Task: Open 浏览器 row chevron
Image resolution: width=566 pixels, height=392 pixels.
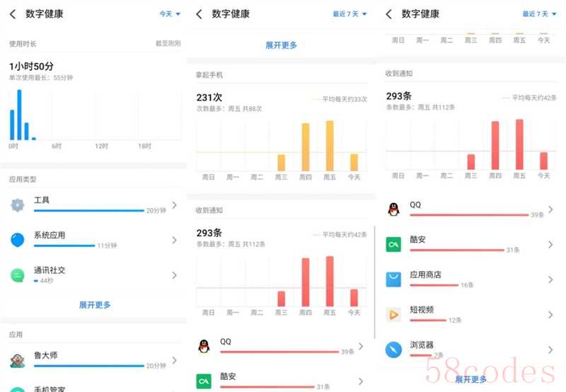Action: (x=551, y=350)
